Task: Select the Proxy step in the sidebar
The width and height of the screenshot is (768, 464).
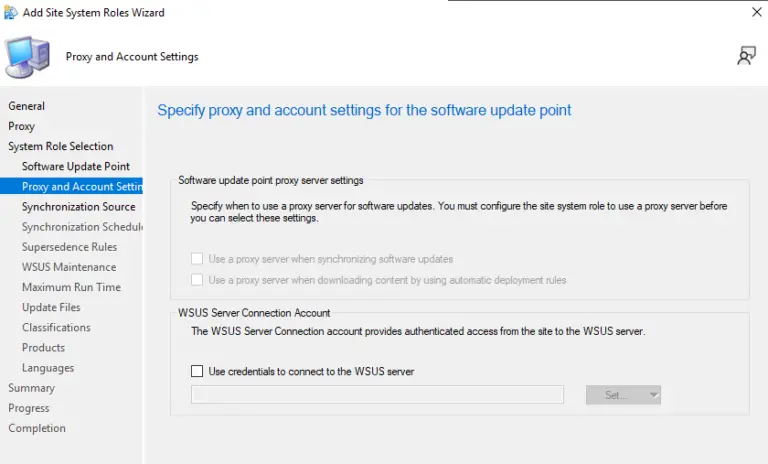Action: [22, 126]
